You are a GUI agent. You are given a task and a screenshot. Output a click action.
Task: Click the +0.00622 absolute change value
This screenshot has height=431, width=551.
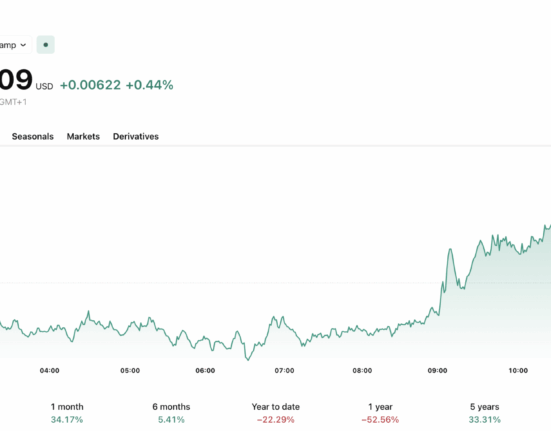(x=90, y=85)
